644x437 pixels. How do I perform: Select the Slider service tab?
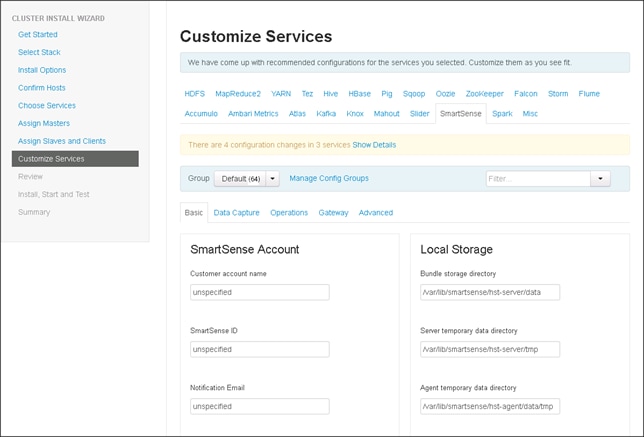419,114
